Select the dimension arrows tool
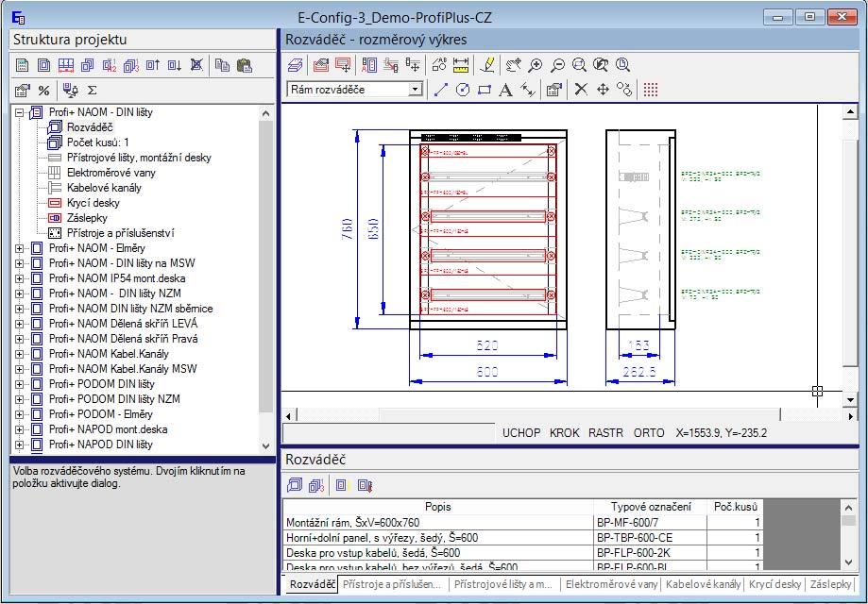The image size is (868, 604). [x=528, y=90]
